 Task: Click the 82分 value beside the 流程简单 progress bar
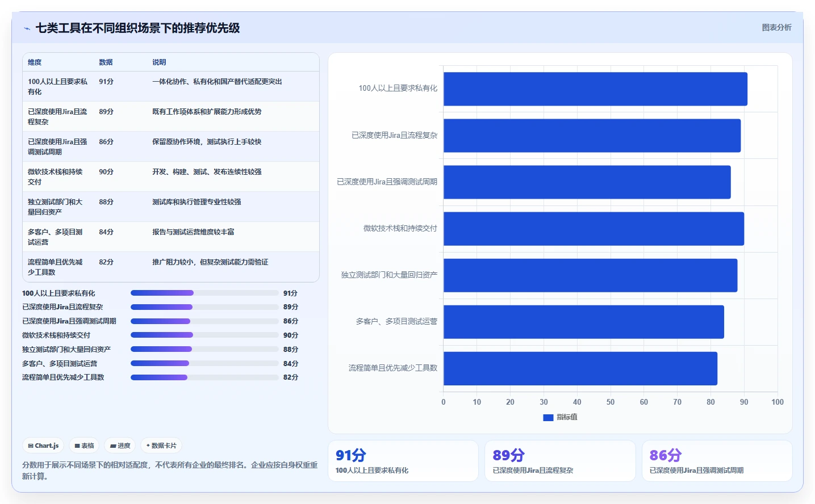click(x=291, y=377)
